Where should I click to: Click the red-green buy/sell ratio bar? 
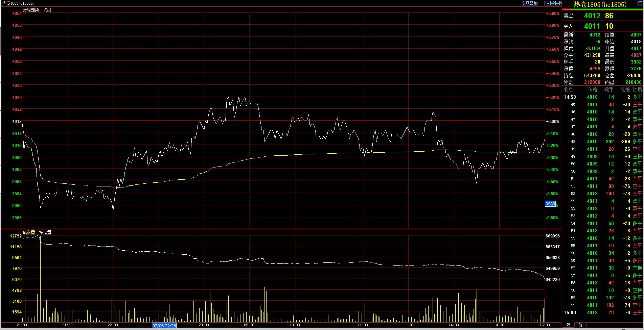click(603, 10)
